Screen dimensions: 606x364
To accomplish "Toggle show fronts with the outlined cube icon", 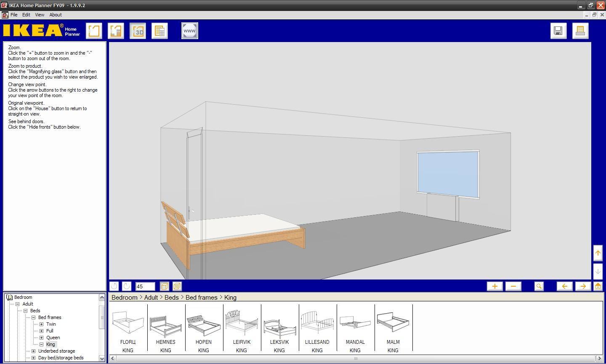I will click(x=177, y=286).
